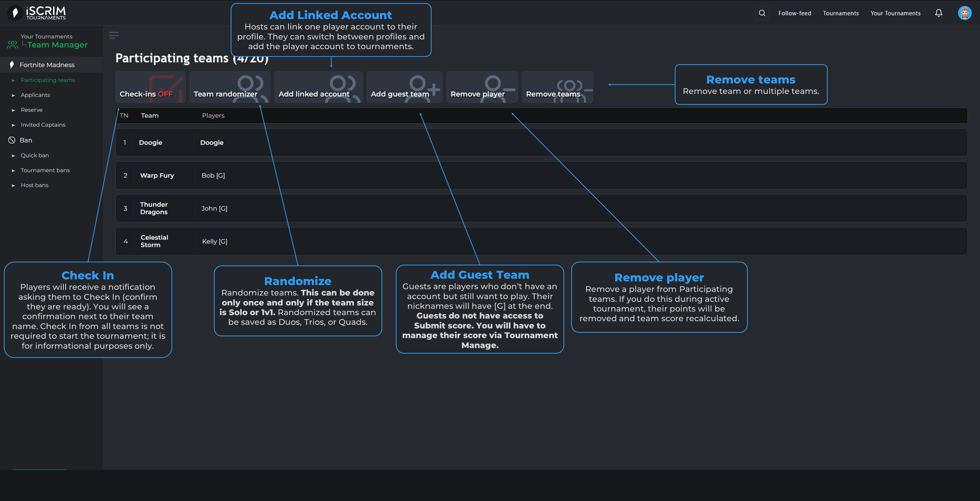Open Follow-feed in top navigation
Image resolution: width=980 pixels, height=501 pixels.
(x=794, y=13)
